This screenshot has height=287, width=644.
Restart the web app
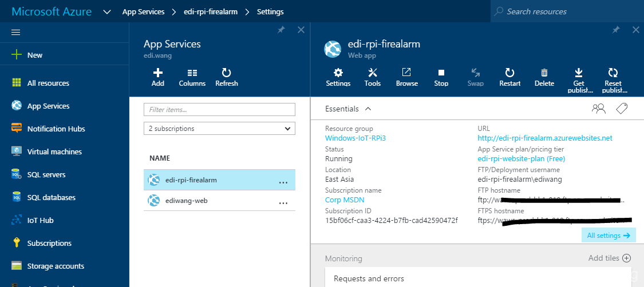click(509, 78)
